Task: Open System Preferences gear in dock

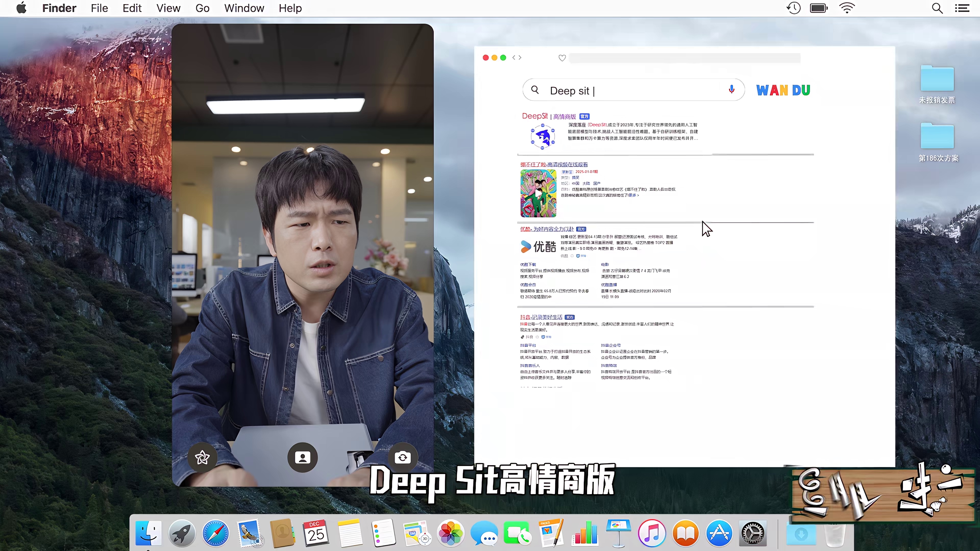Action: [753, 533]
